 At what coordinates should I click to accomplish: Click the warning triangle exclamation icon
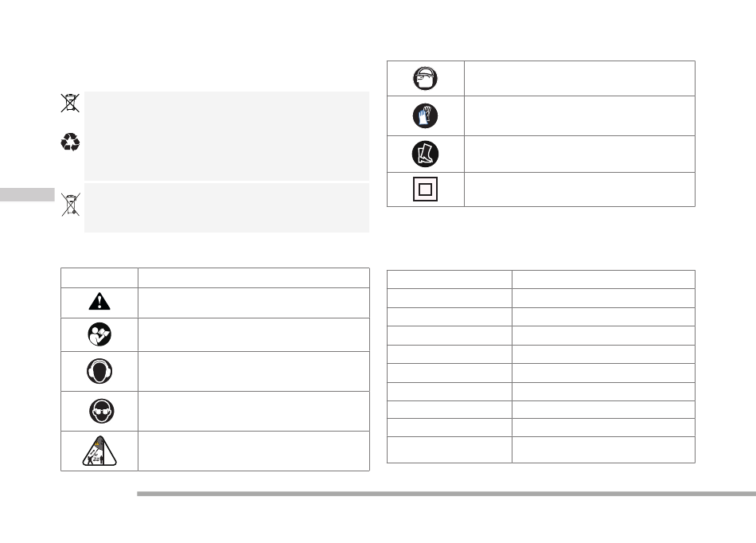click(99, 302)
